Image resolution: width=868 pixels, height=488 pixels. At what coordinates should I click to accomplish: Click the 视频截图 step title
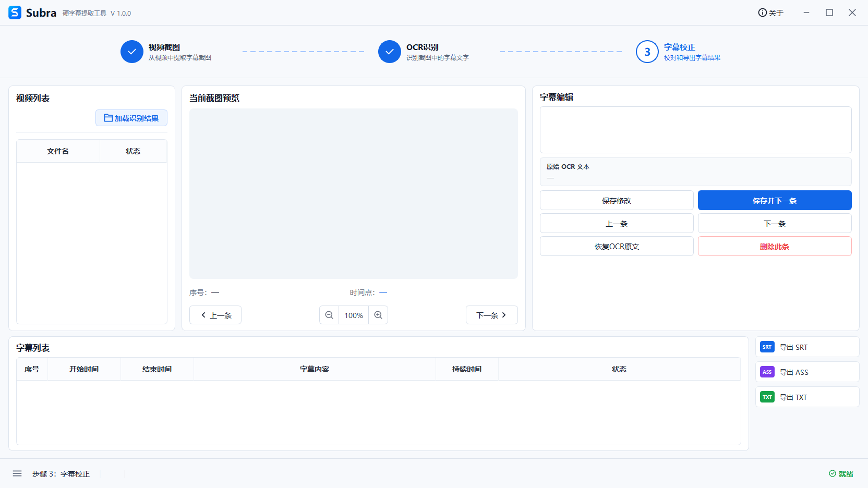pyautogui.click(x=164, y=47)
